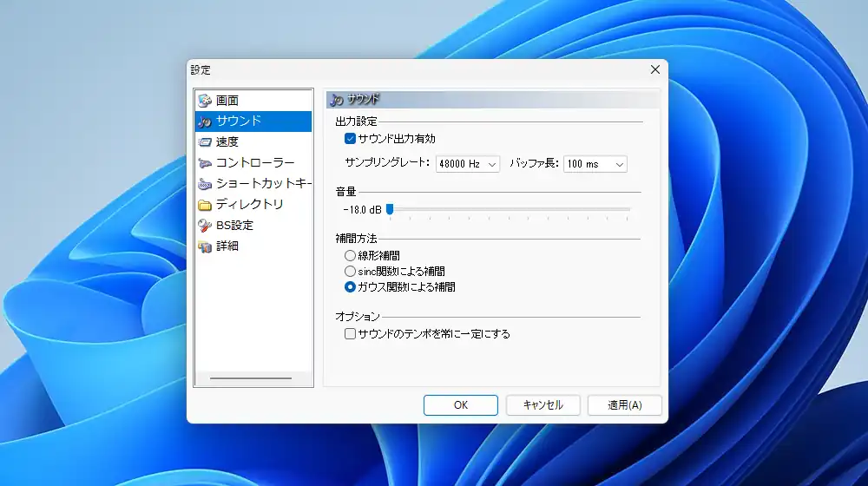Click the BS設定 tools icon

pos(205,226)
